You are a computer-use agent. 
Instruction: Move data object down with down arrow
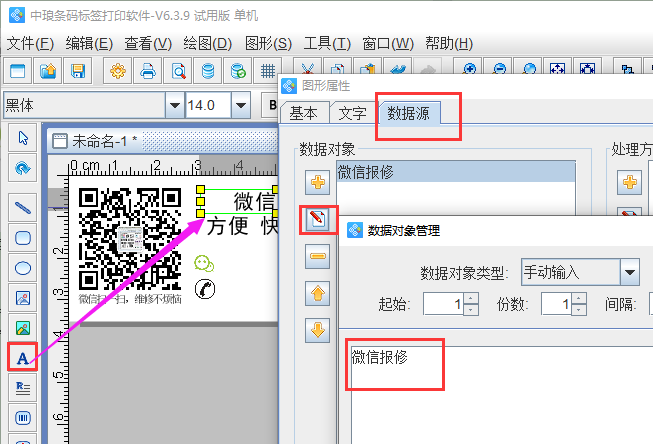coord(318,329)
